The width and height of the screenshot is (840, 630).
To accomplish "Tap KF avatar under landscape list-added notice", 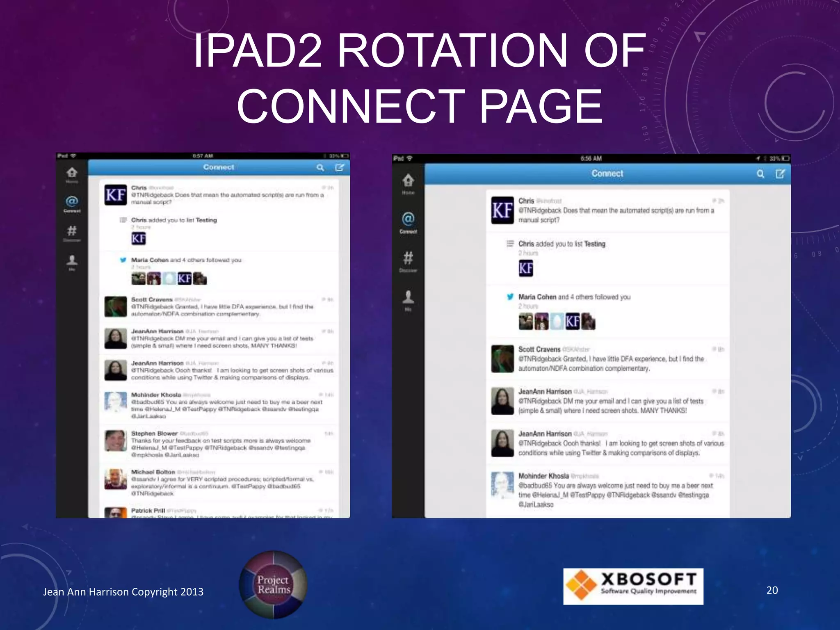I will (x=526, y=268).
